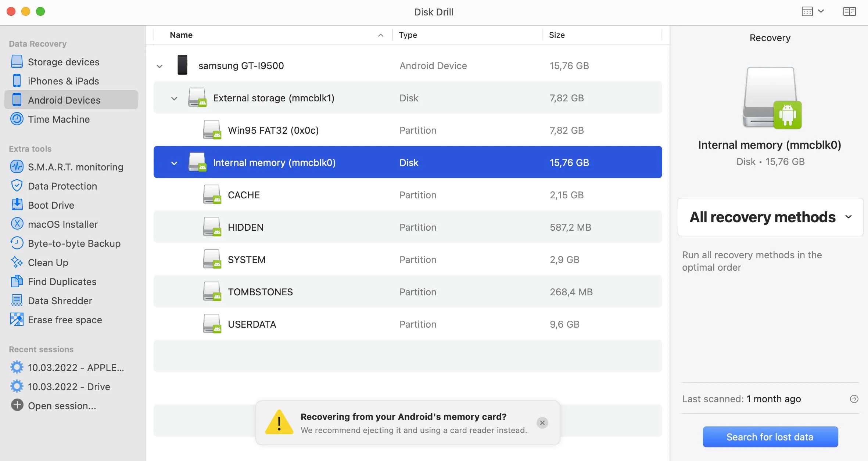868x461 pixels.
Task: Select S.M.A.R.T. monitoring in the sidebar
Action: 76,167
